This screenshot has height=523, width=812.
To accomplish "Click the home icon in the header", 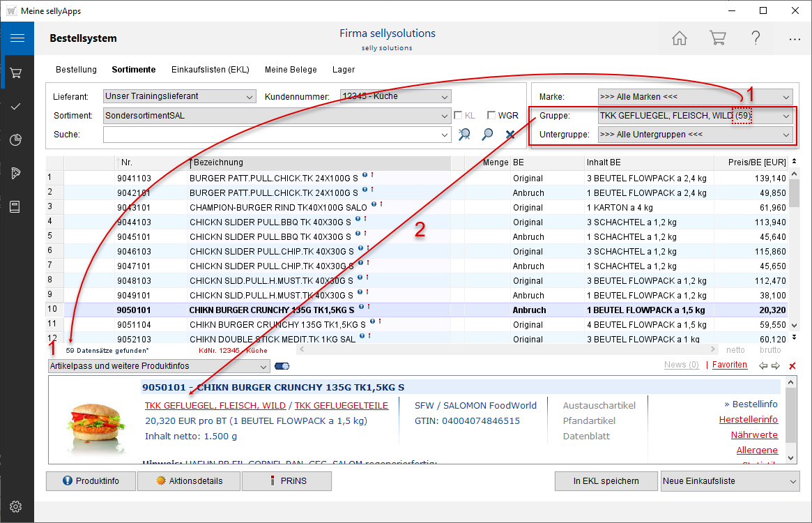I will [680, 38].
